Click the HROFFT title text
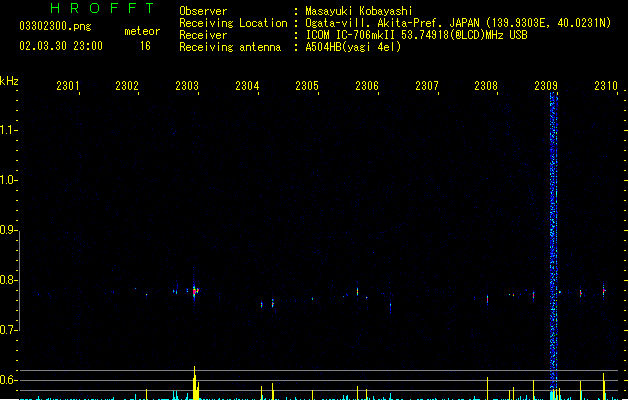The width and height of the screenshot is (629, 400). [103, 8]
